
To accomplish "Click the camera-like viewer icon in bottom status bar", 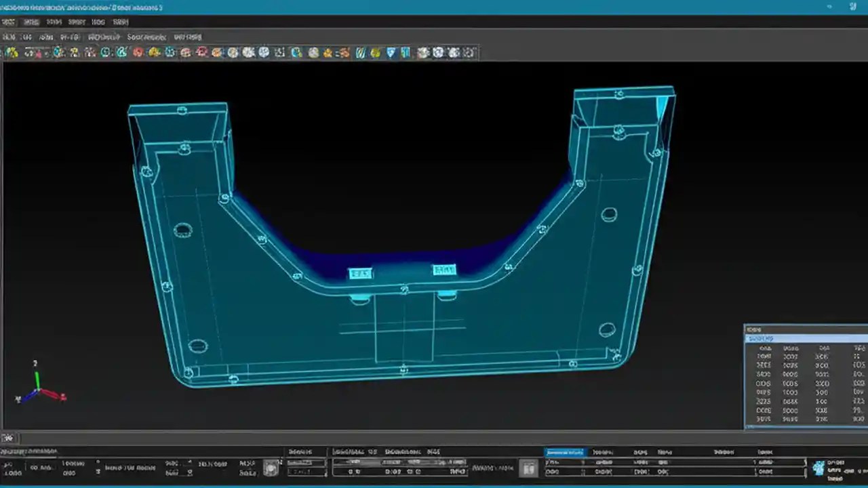I will (x=270, y=468).
